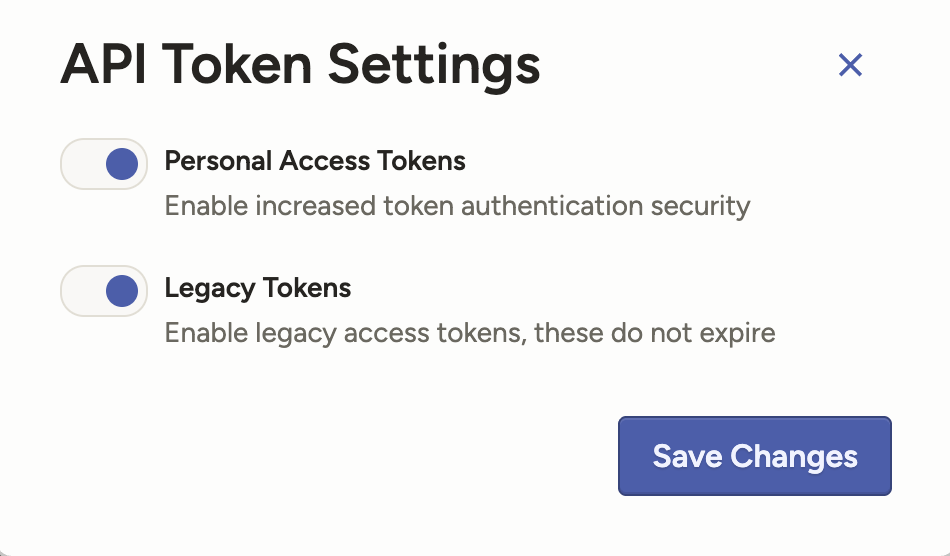The height and width of the screenshot is (556, 950).
Task: Select the "Legacy Tokens" label text
Action: tap(258, 289)
